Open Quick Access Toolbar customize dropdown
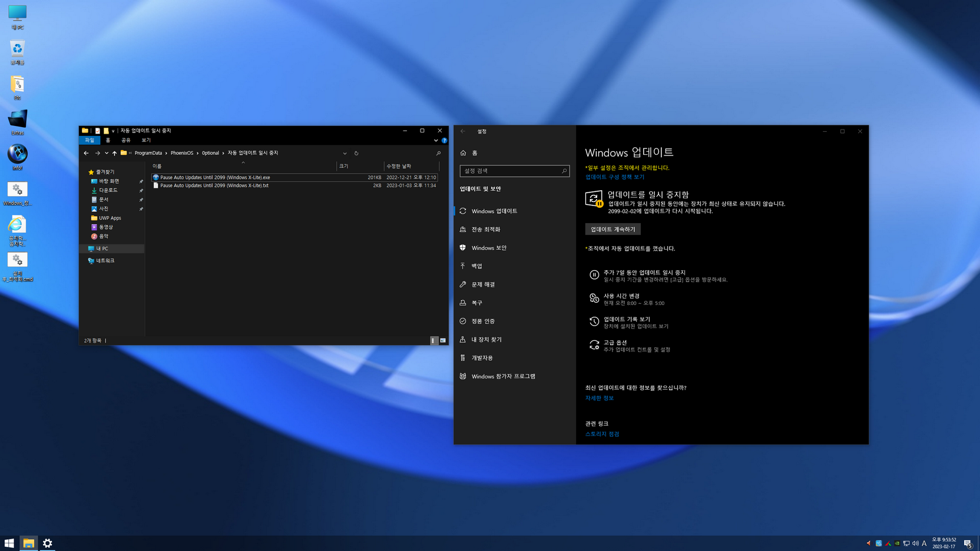The height and width of the screenshot is (551, 980). (x=113, y=131)
